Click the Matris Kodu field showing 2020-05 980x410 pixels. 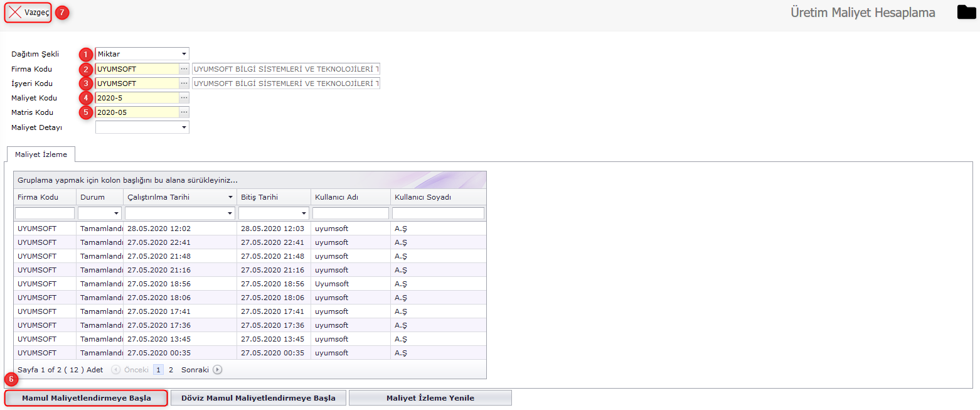pyautogui.click(x=137, y=112)
